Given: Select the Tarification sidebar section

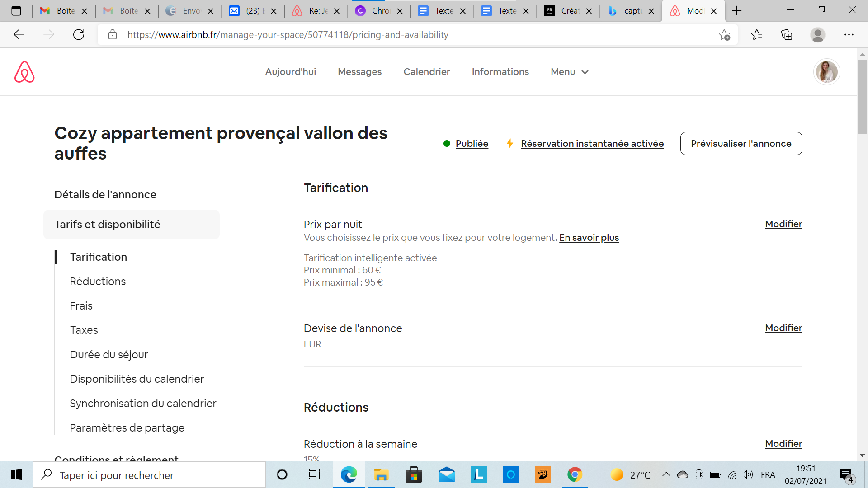Looking at the screenshot, I should coord(99,256).
